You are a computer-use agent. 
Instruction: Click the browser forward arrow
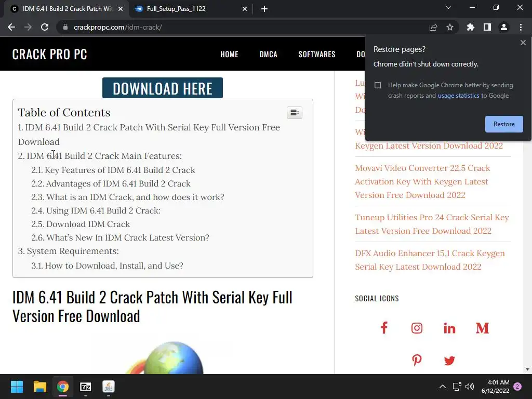point(28,27)
